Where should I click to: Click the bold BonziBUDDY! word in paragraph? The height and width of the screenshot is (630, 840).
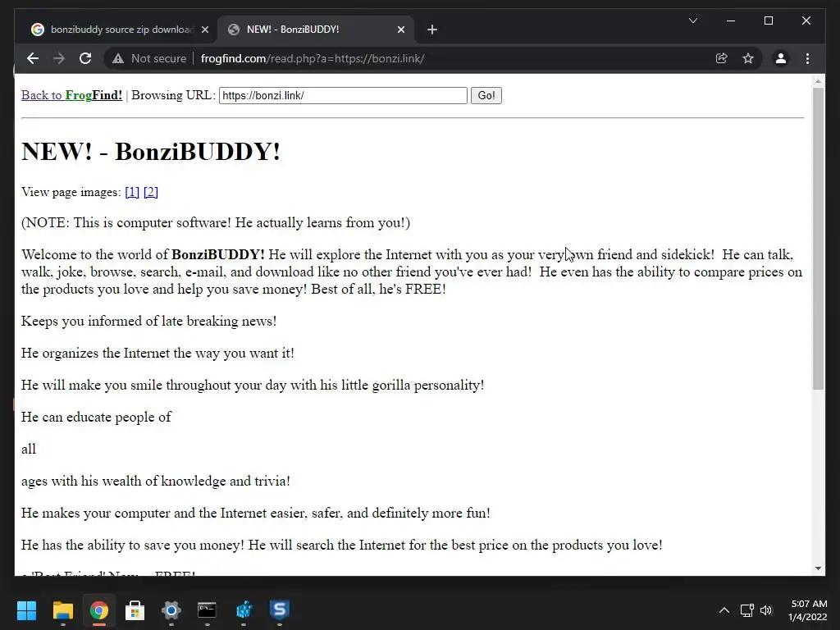point(218,254)
